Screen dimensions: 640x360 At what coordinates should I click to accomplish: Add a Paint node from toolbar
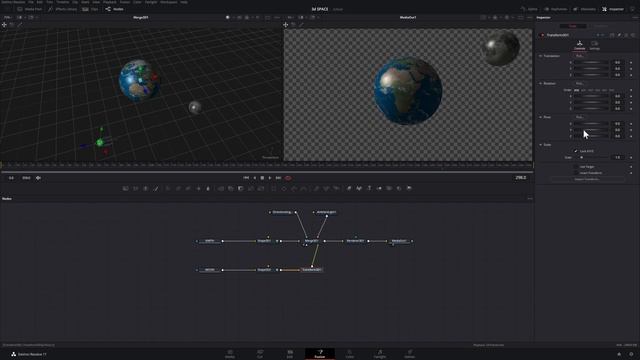(x=156, y=188)
